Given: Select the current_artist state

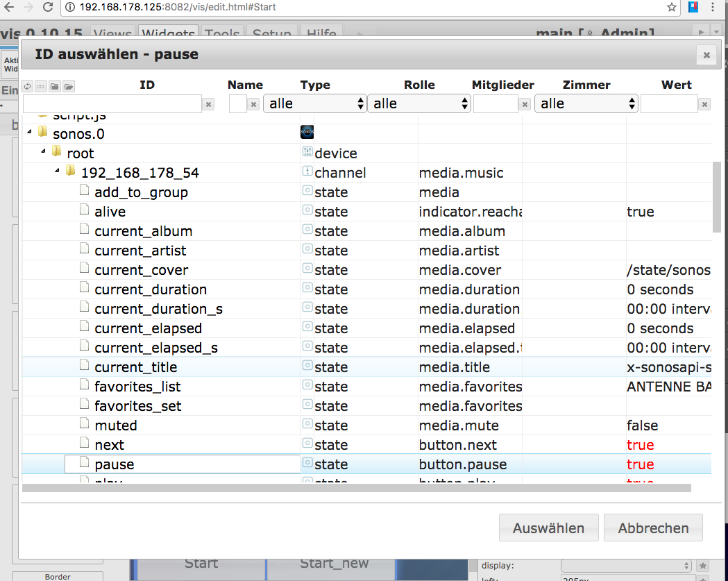Looking at the screenshot, I should (x=366, y=251).
